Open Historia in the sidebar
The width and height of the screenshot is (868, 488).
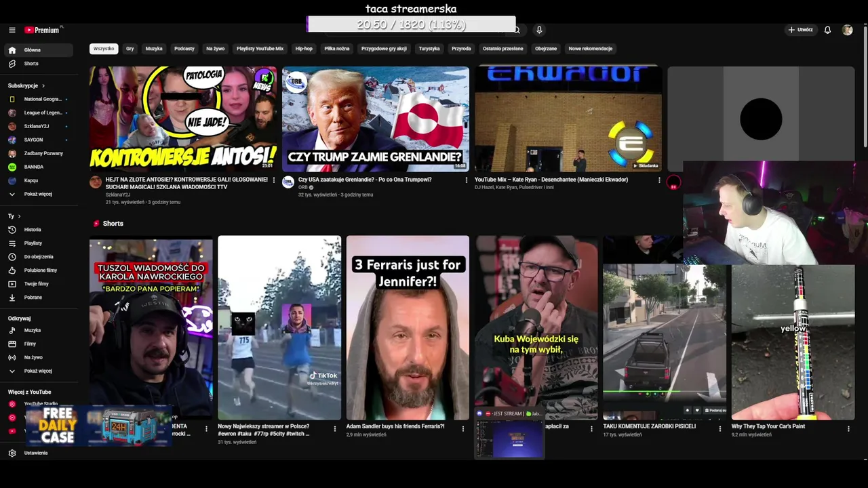pos(38,230)
